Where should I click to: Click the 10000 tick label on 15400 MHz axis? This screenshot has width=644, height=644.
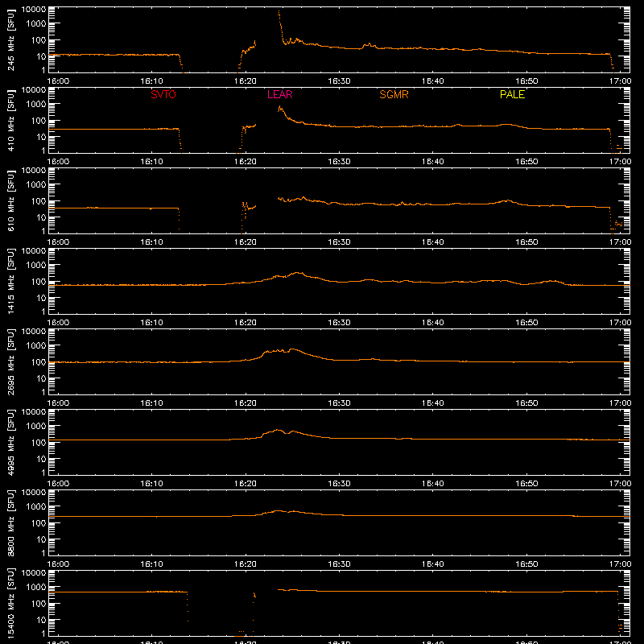[x=34, y=573]
